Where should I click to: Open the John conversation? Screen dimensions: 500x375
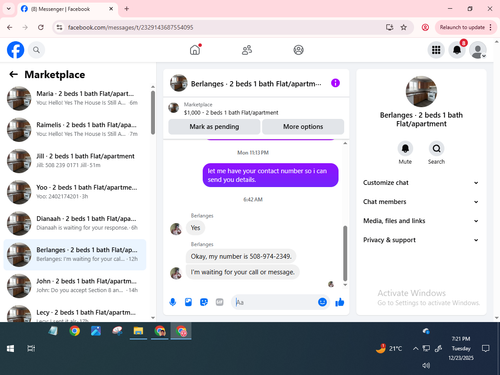(75, 286)
